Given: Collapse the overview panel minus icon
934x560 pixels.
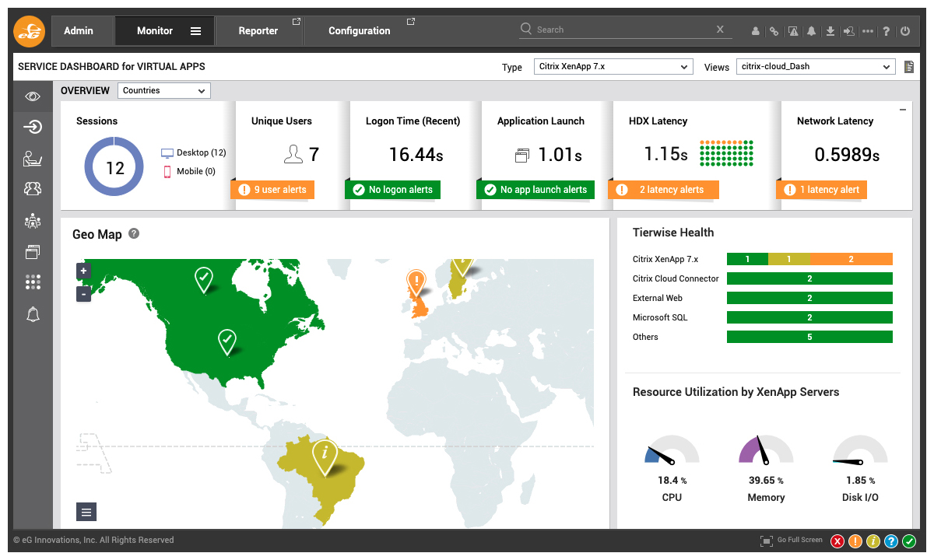Looking at the screenshot, I should [x=903, y=110].
